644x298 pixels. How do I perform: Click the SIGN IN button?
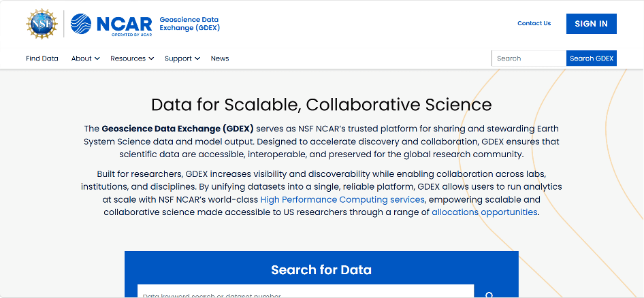coord(591,24)
